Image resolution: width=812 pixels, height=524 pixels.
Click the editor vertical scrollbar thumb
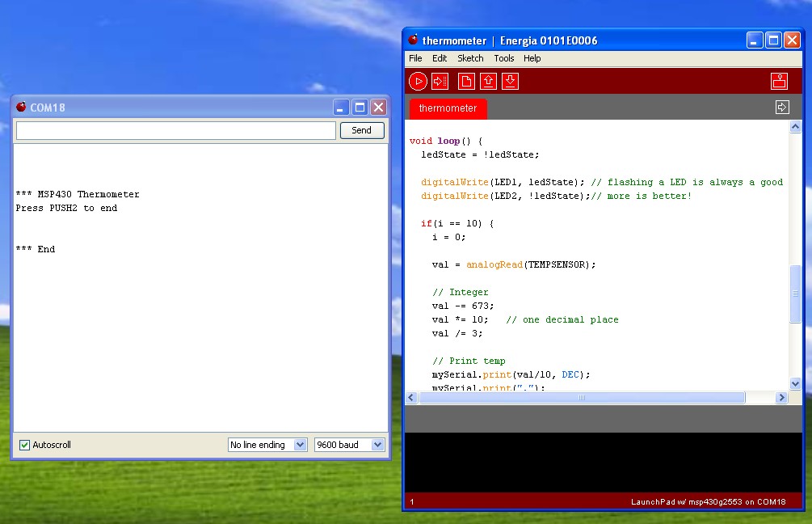click(795, 294)
